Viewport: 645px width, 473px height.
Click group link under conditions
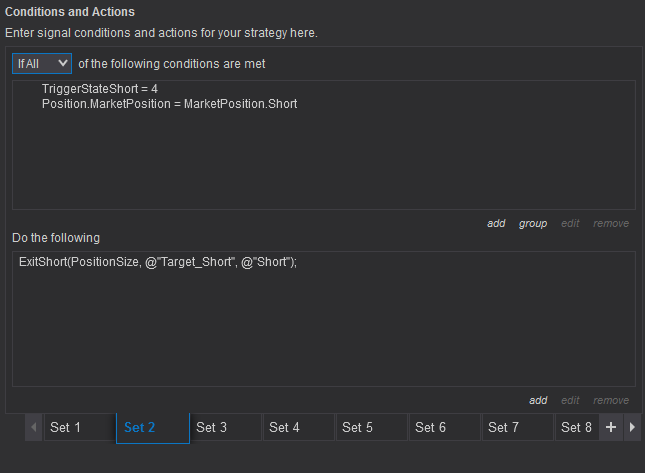(533, 223)
